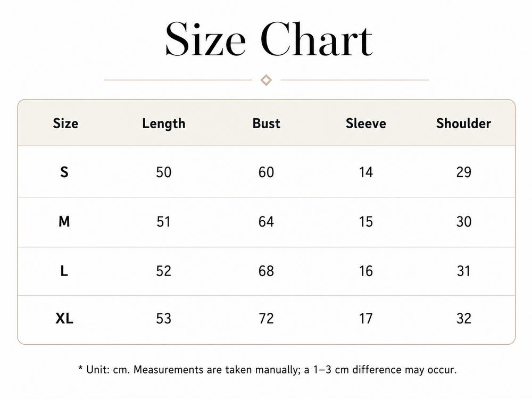Click the bust value 64 for M
532x399 pixels.
(266, 221)
